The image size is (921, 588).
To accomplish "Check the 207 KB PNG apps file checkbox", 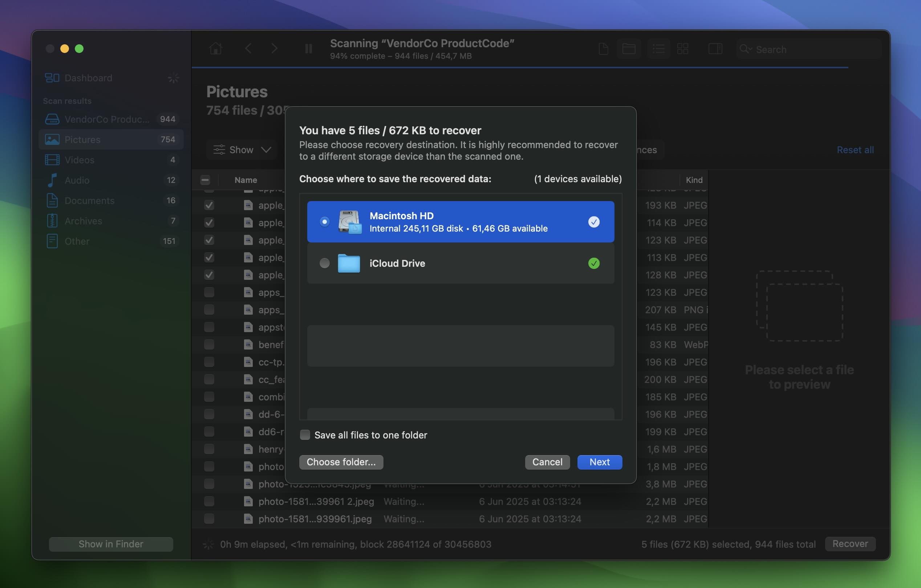I will 209,310.
